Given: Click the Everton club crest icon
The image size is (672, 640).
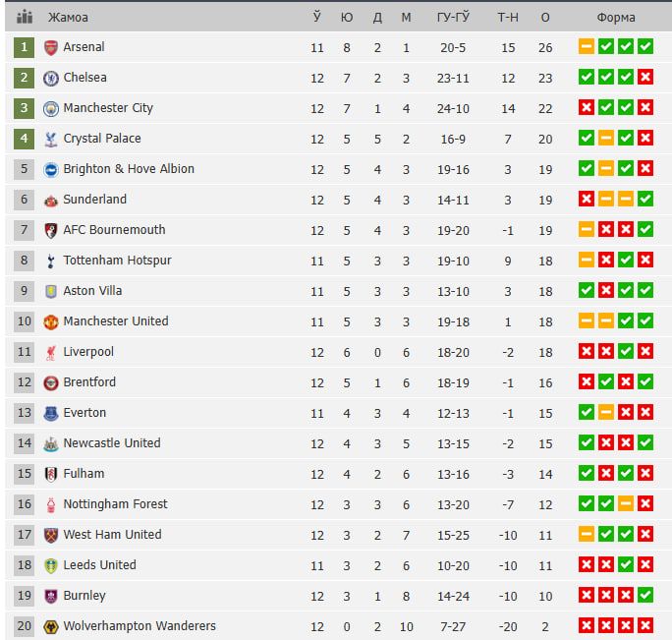Looking at the screenshot, I should pos(51,413).
